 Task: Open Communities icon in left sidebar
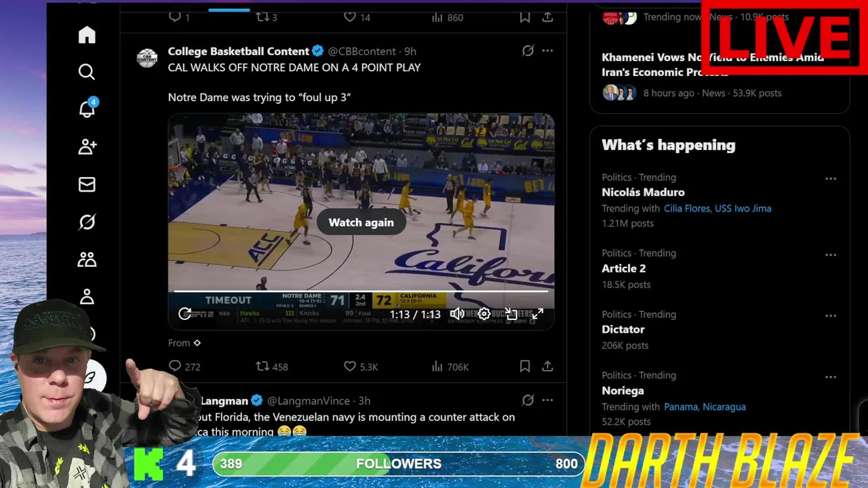click(87, 260)
